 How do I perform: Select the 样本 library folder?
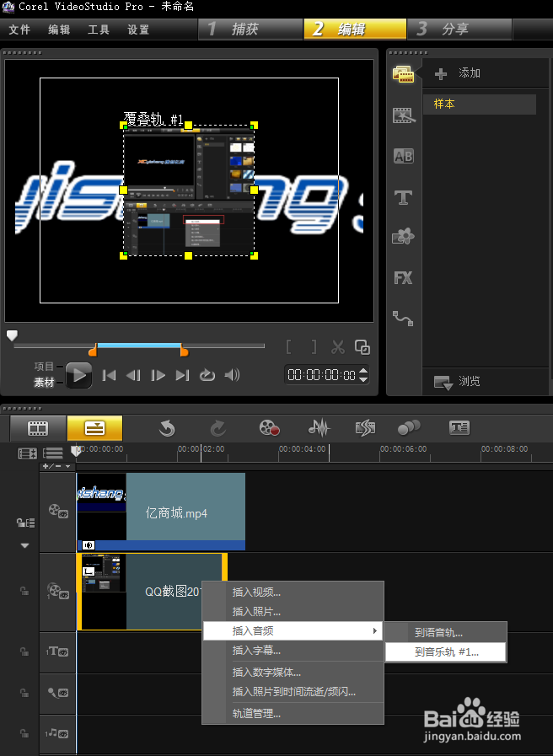coord(479,105)
